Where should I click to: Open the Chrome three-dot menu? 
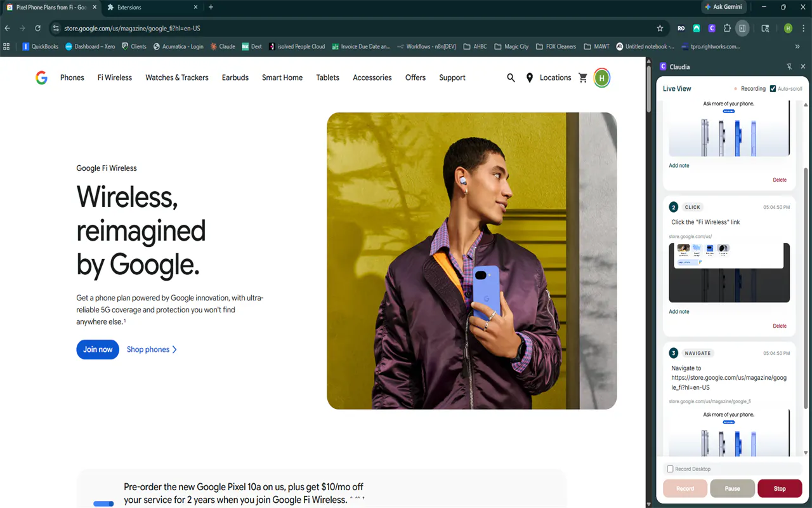803,29
